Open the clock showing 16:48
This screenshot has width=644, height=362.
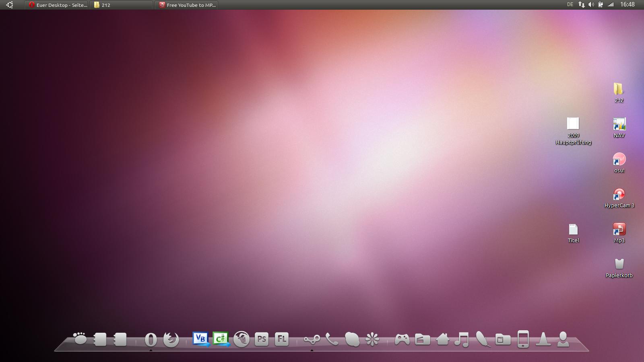click(x=627, y=4)
